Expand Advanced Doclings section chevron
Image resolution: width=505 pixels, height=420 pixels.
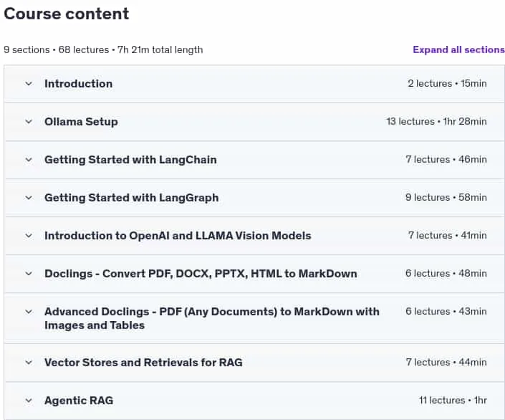[29, 312]
